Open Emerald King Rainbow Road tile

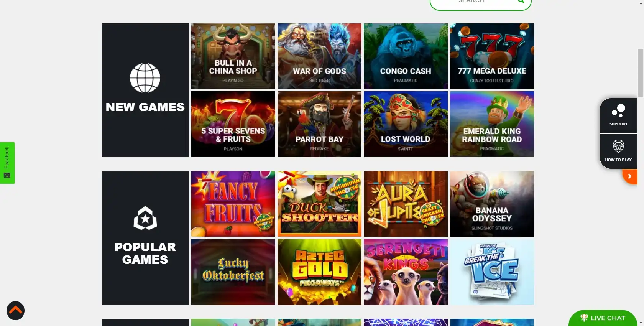point(492,124)
